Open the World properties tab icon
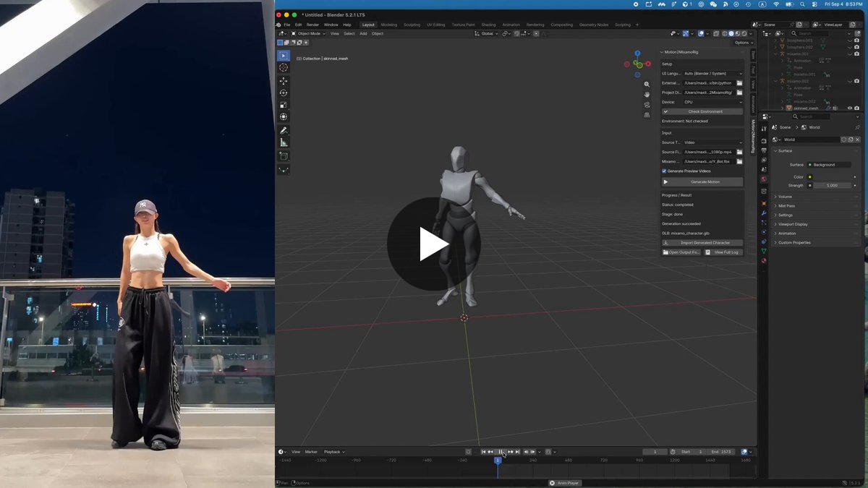Image resolution: width=868 pixels, height=488 pixels. point(764,179)
